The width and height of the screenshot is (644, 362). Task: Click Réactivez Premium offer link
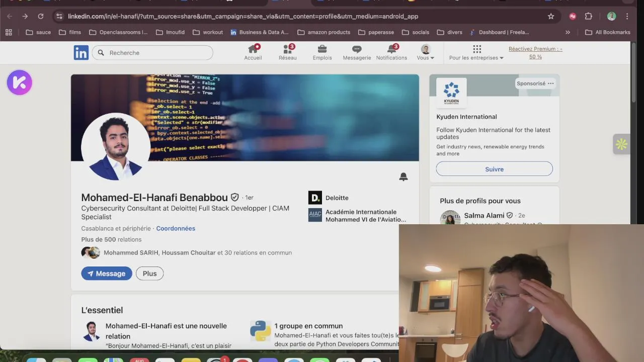point(535,53)
